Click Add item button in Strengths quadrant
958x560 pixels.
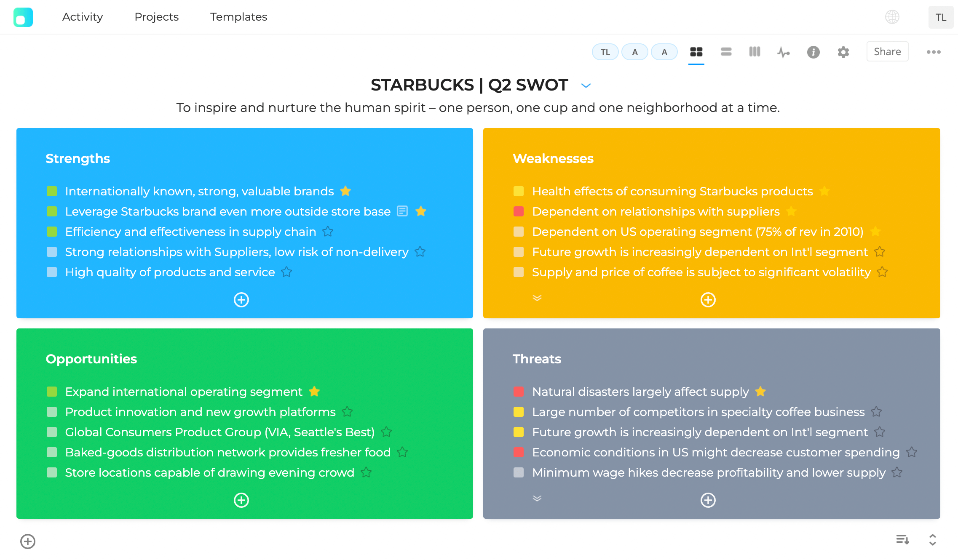(242, 299)
